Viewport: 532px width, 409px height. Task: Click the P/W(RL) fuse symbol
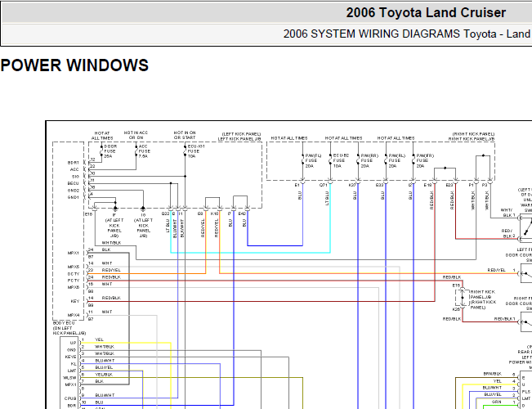point(386,160)
